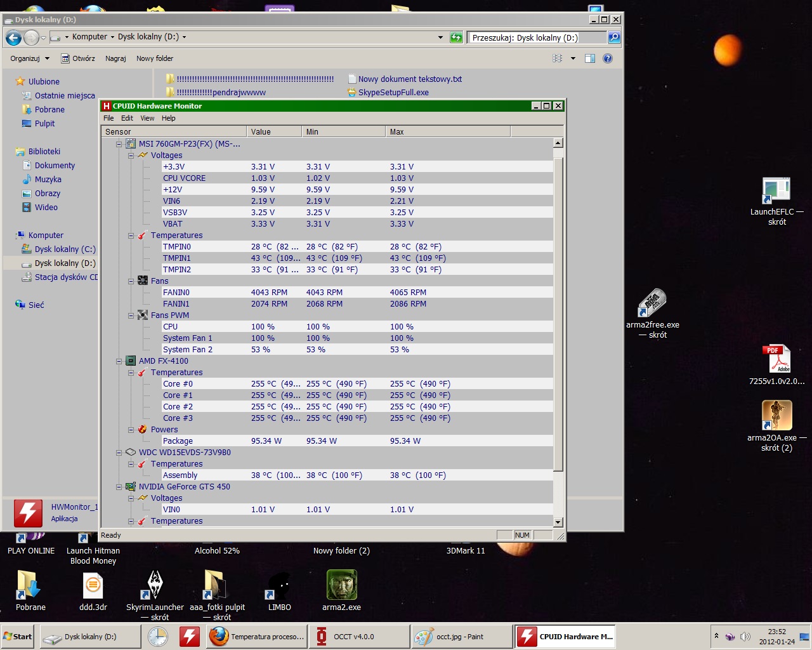Switch to the Firefox Temperatura proceso taskbar button
Viewport: 812px width, 650px height.
coord(256,637)
